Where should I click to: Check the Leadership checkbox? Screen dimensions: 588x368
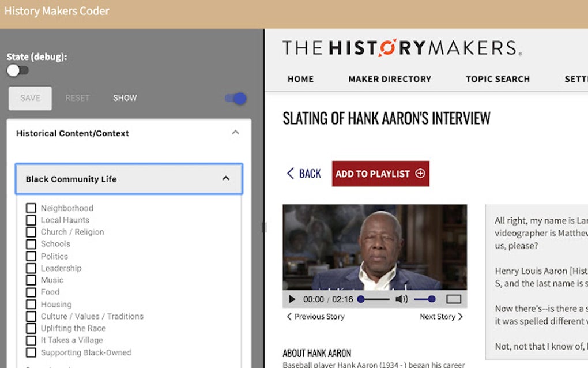tap(31, 268)
